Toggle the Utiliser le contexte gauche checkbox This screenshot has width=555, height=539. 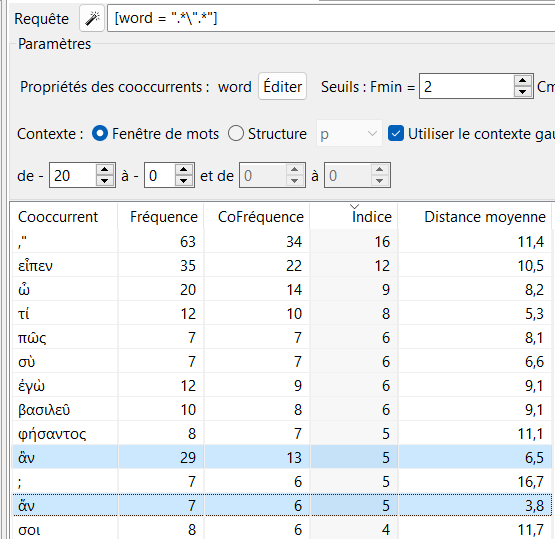(x=396, y=134)
